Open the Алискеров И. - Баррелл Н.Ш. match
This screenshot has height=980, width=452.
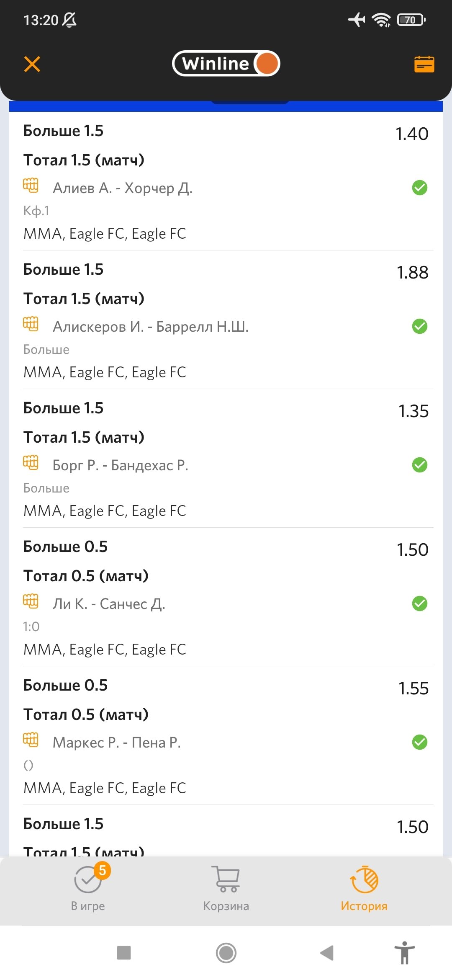tap(151, 327)
